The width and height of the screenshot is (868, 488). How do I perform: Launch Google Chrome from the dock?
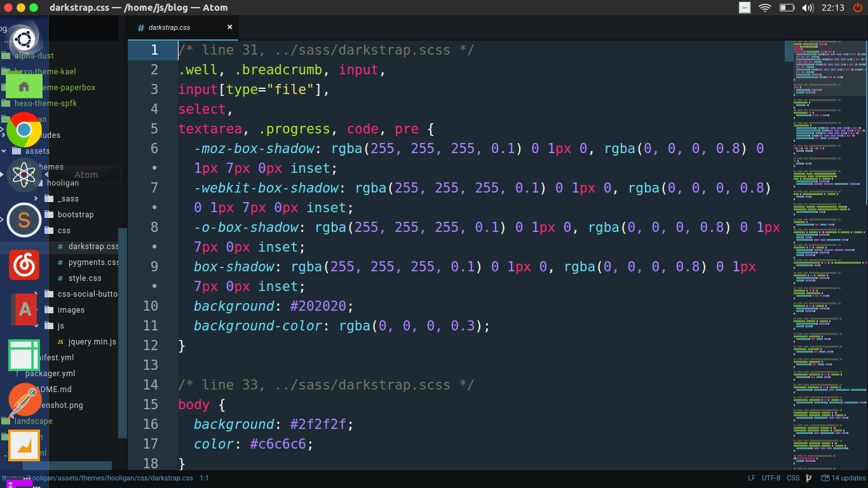(x=24, y=130)
